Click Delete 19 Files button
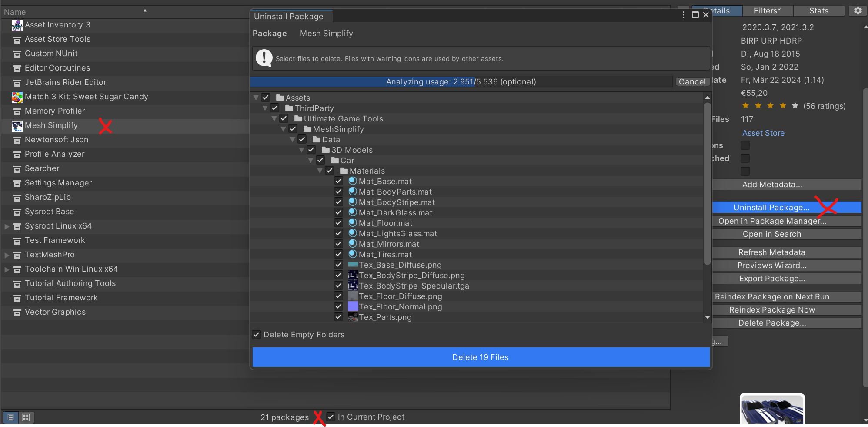This screenshot has width=868, height=427. click(481, 357)
